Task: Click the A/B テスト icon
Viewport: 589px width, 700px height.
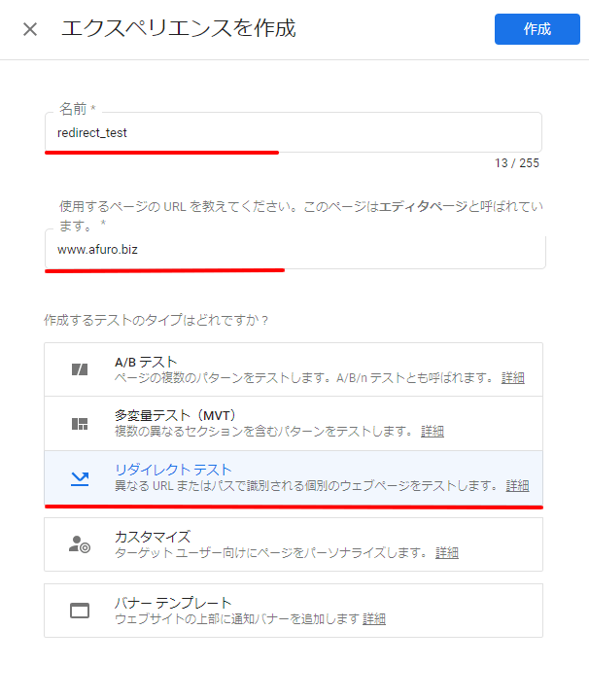Action: (80, 369)
